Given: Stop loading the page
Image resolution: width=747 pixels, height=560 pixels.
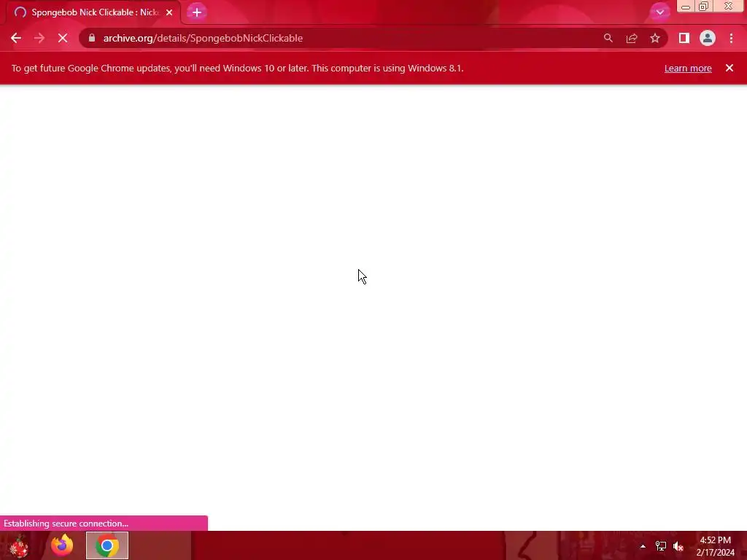Looking at the screenshot, I should (63, 38).
